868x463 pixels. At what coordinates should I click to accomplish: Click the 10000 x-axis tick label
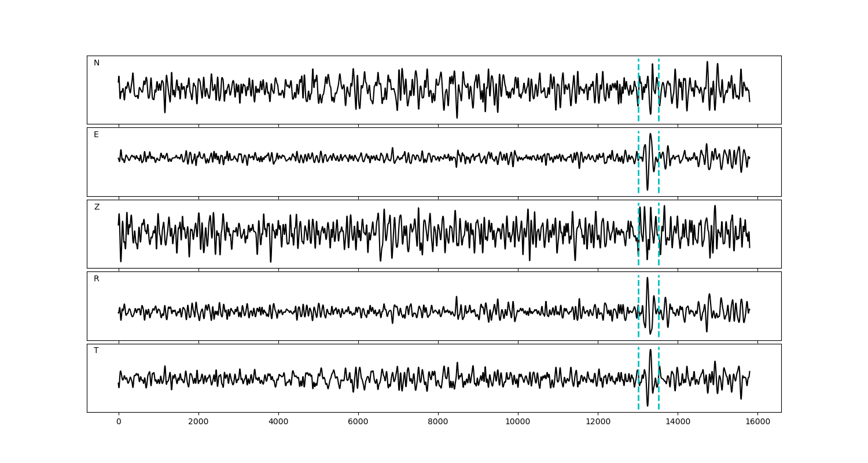[518, 422]
